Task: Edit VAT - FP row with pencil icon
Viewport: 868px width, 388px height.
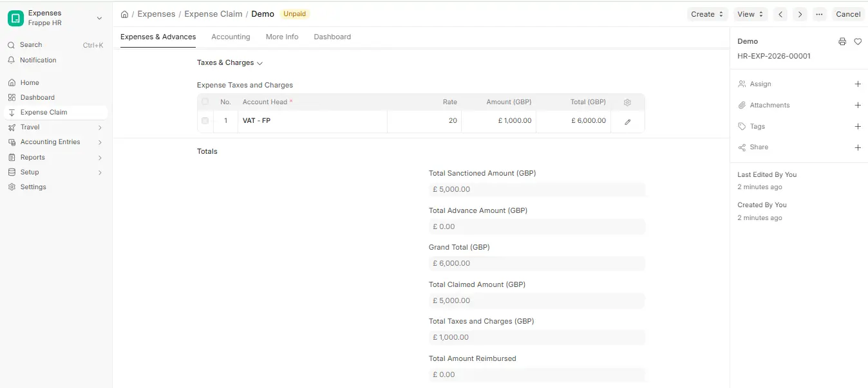Action: click(x=628, y=122)
